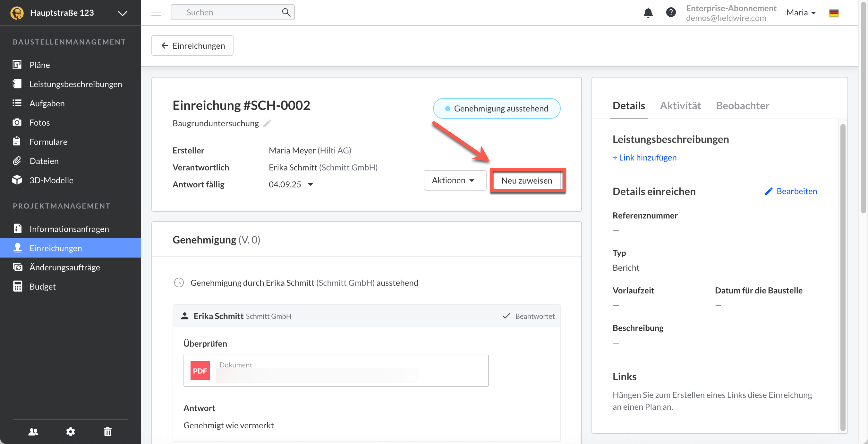Expand the Antwort fällig date dropdown
868x444 pixels.
(x=310, y=185)
